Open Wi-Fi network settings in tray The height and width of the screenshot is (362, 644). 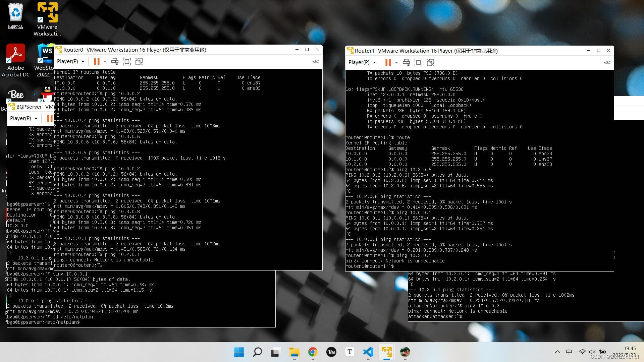(x=582, y=352)
